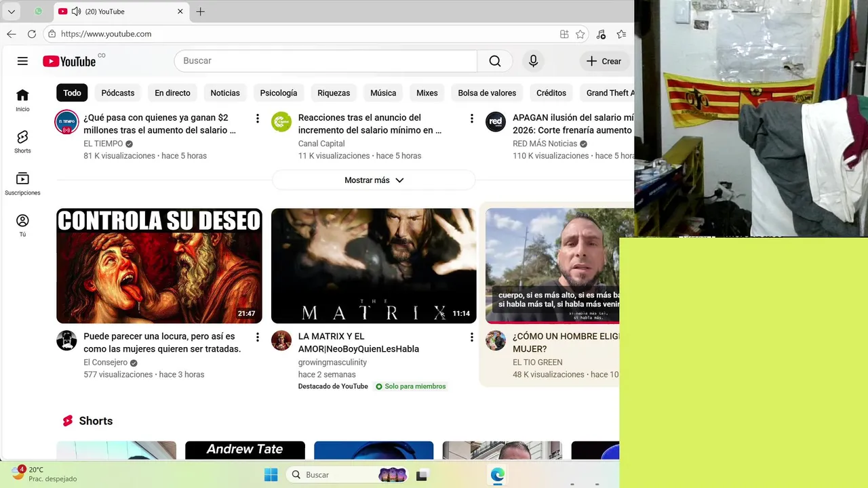Click the 'Solo para miembros' badge
Image resolution: width=868 pixels, height=488 pixels.
[411, 386]
